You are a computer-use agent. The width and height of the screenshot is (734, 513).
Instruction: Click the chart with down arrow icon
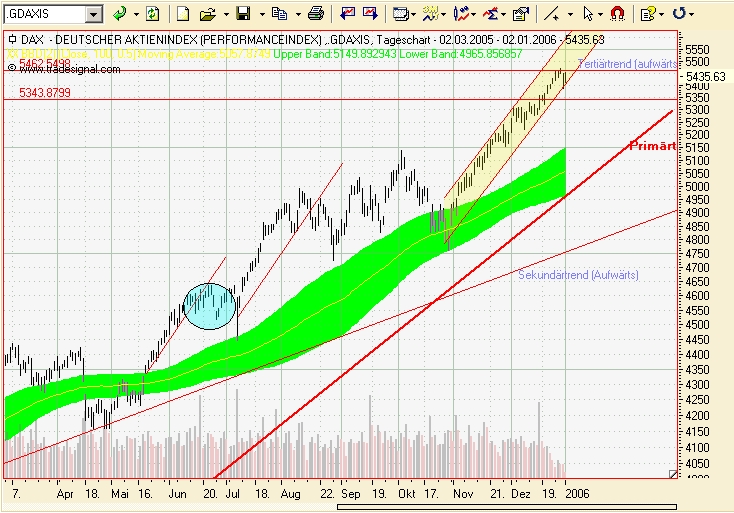pos(370,14)
